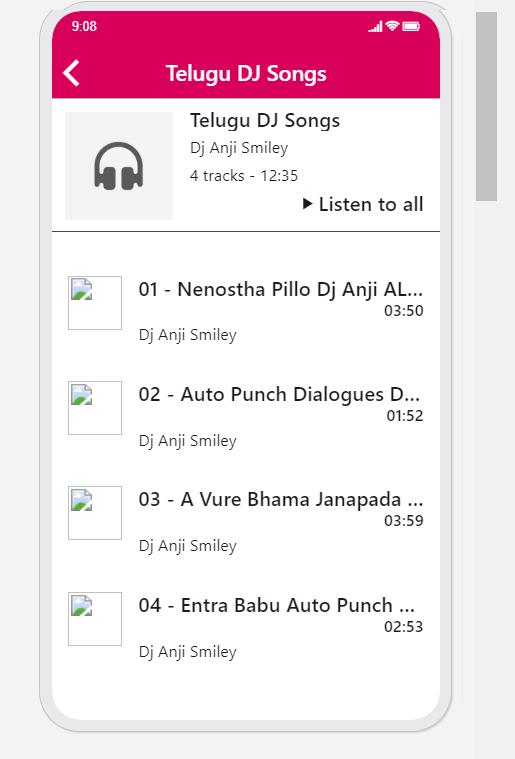Open Dj Anji Smiley artist under album title
The width and height of the screenshot is (515, 759).
coord(239,148)
